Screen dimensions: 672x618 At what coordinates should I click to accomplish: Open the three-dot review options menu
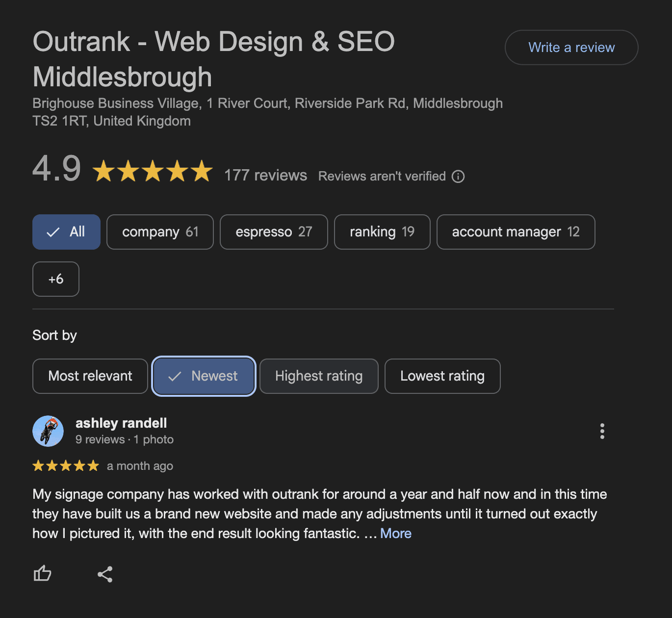point(602,431)
